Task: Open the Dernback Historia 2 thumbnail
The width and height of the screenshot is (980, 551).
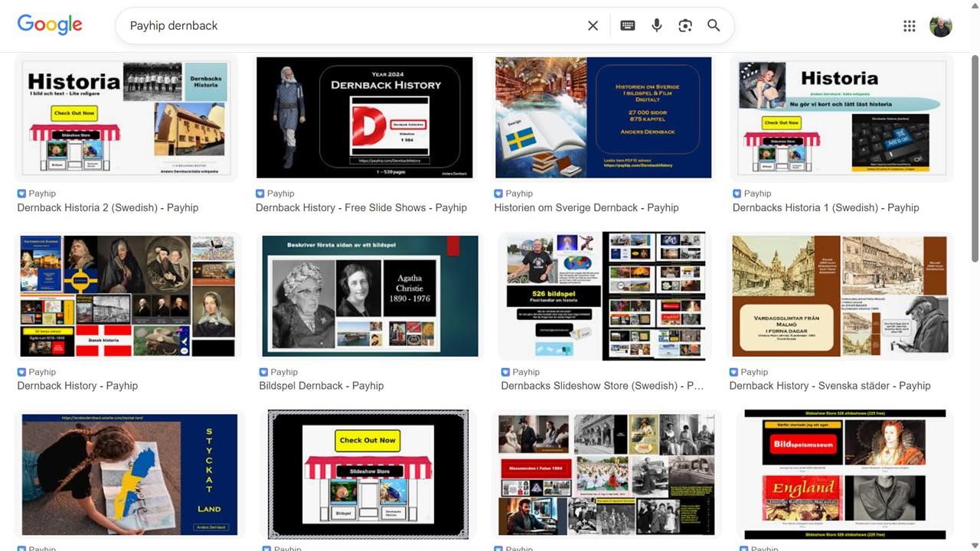Action: 126,117
